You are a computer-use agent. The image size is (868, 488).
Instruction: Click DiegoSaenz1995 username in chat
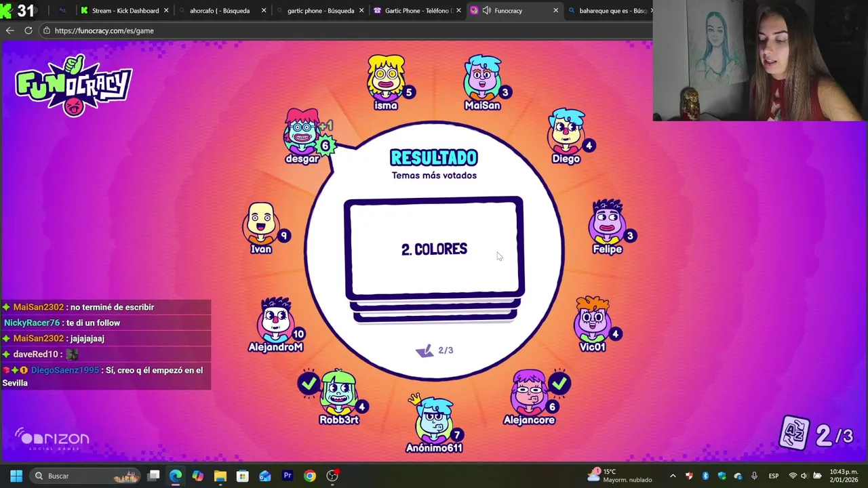65,370
